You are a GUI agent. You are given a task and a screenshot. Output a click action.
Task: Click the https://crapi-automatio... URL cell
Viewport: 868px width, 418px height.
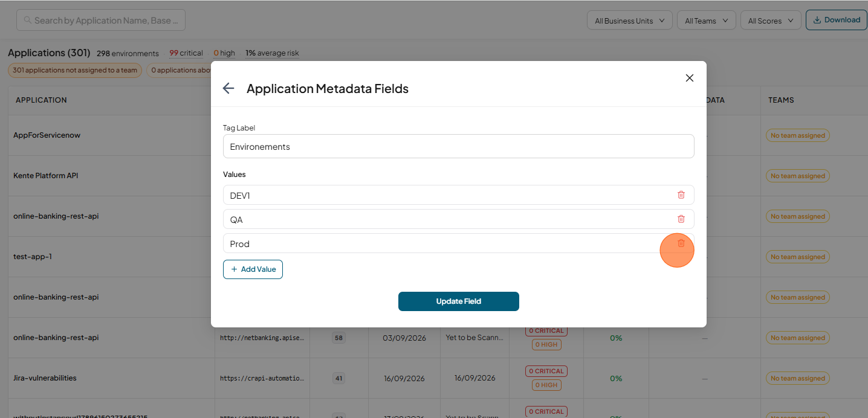point(262,379)
